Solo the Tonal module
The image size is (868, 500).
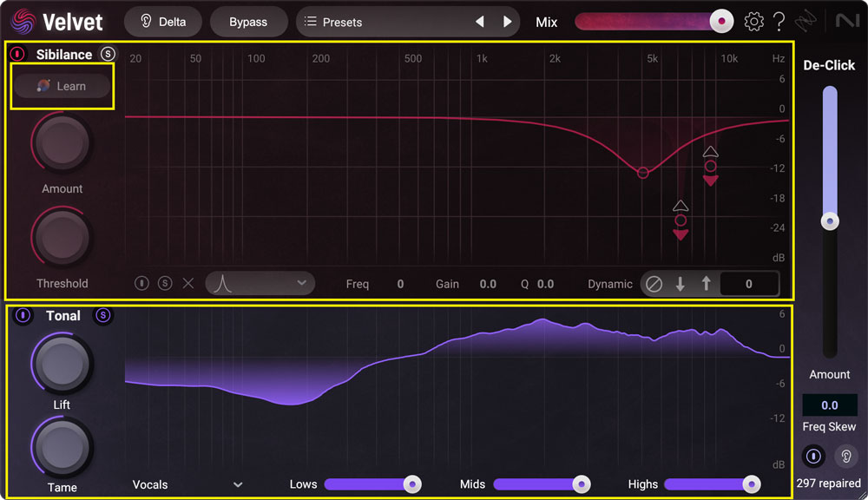[x=103, y=315]
